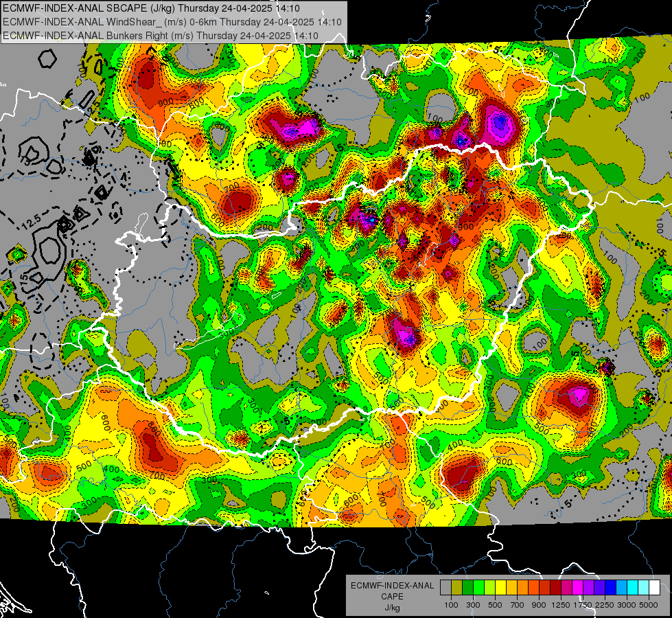
Task: Click the pale cyan legend swatch before 5000
Action: click(x=644, y=588)
